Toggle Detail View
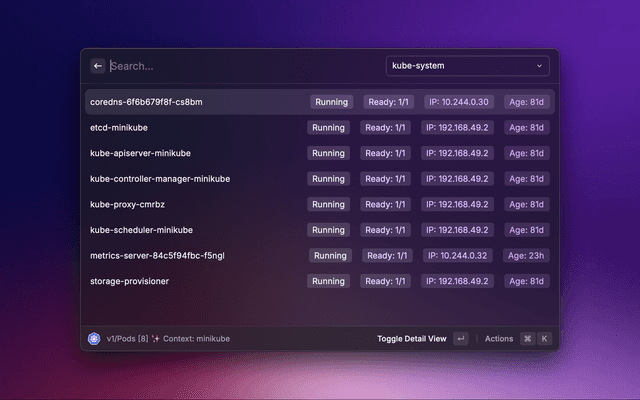This screenshot has height=400, width=640. [x=411, y=339]
